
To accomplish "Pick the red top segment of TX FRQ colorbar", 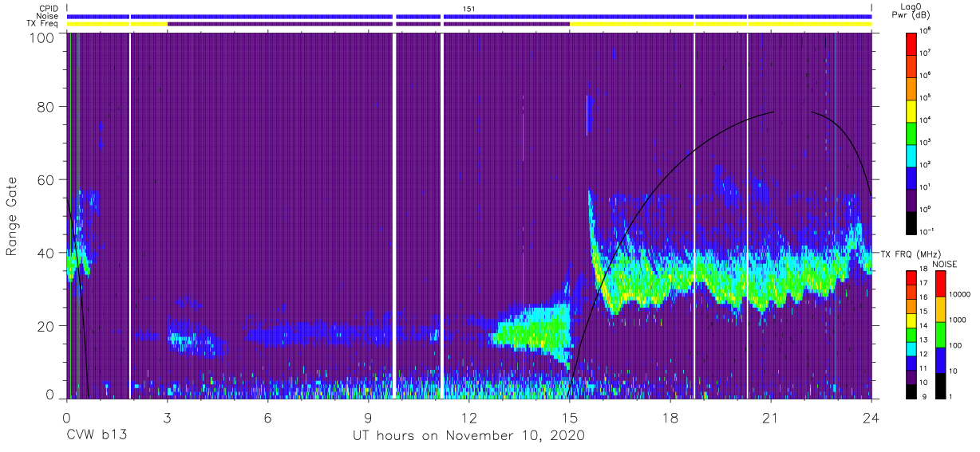I will pyautogui.click(x=913, y=277).
